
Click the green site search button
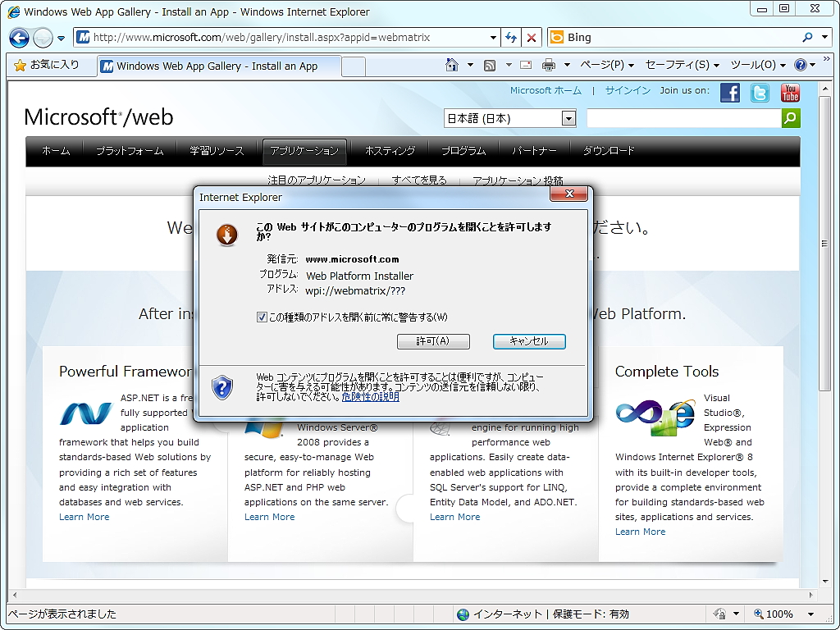click(x=791, y=118)
